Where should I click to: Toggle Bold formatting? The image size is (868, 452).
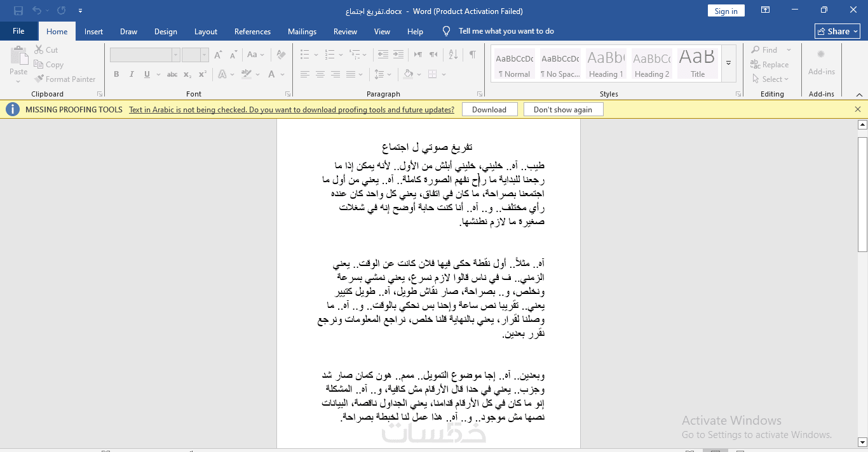click(116, 74)
